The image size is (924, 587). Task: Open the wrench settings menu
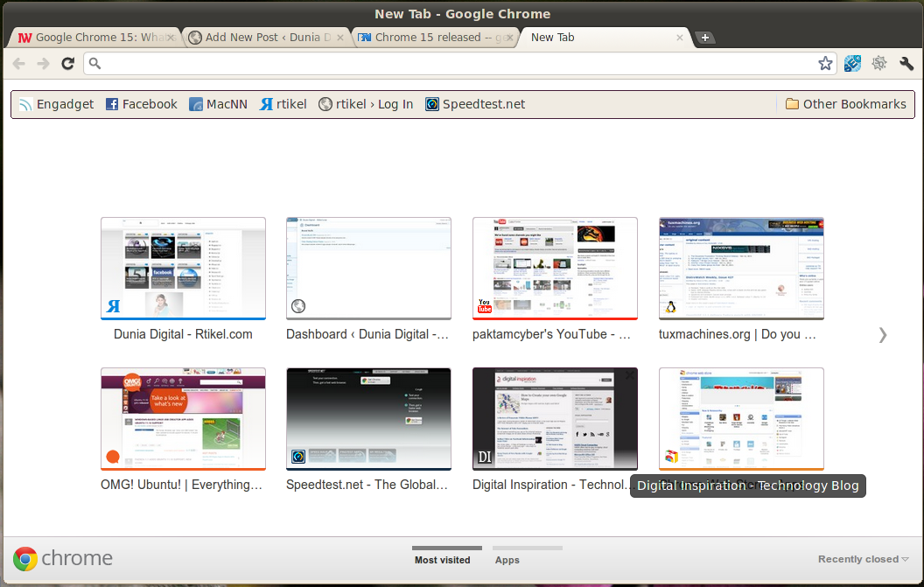(x=906, y=64)
